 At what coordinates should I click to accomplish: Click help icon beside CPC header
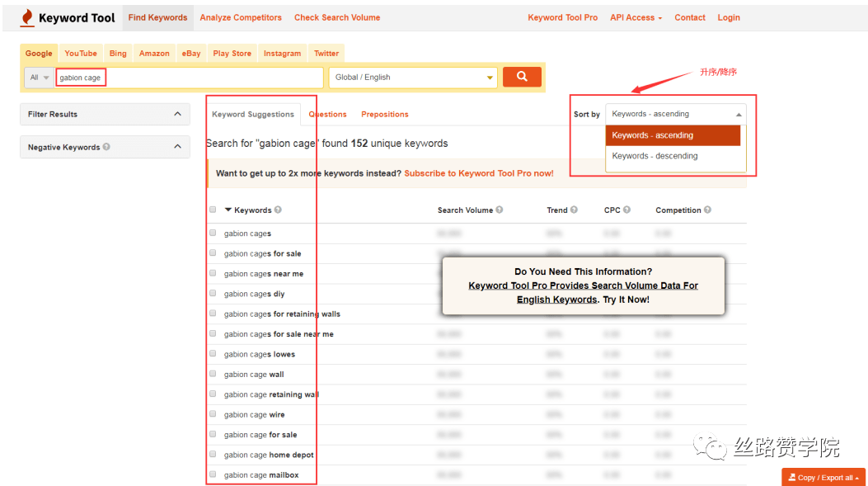tap(626, 210)
